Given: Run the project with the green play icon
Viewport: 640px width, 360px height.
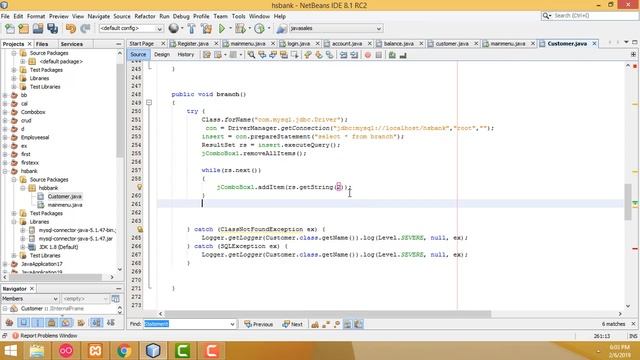Looking at the screenshot, I should [222, 29].
